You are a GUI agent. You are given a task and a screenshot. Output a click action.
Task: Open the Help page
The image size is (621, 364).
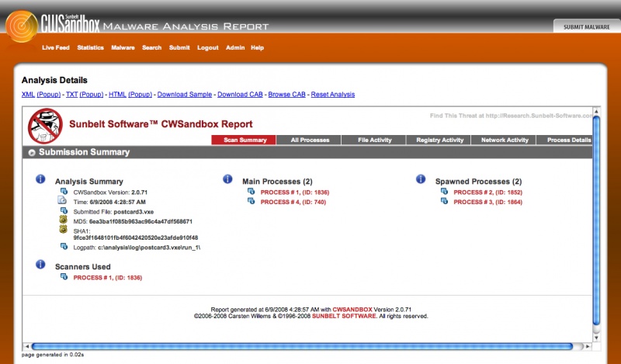click(x=257, y=47)
